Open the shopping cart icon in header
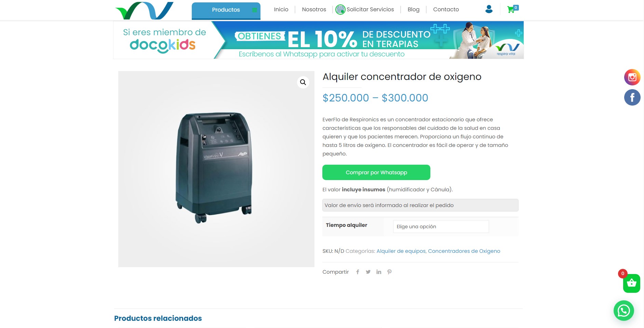The width and height of the screenshot is (644, 328). coord(512,9)
